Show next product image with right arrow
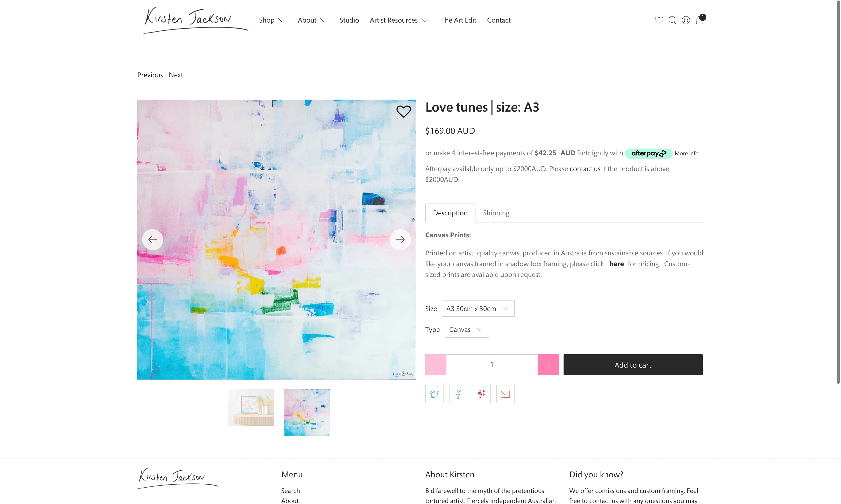Screen dimensions: 841x504 point(400,240)
